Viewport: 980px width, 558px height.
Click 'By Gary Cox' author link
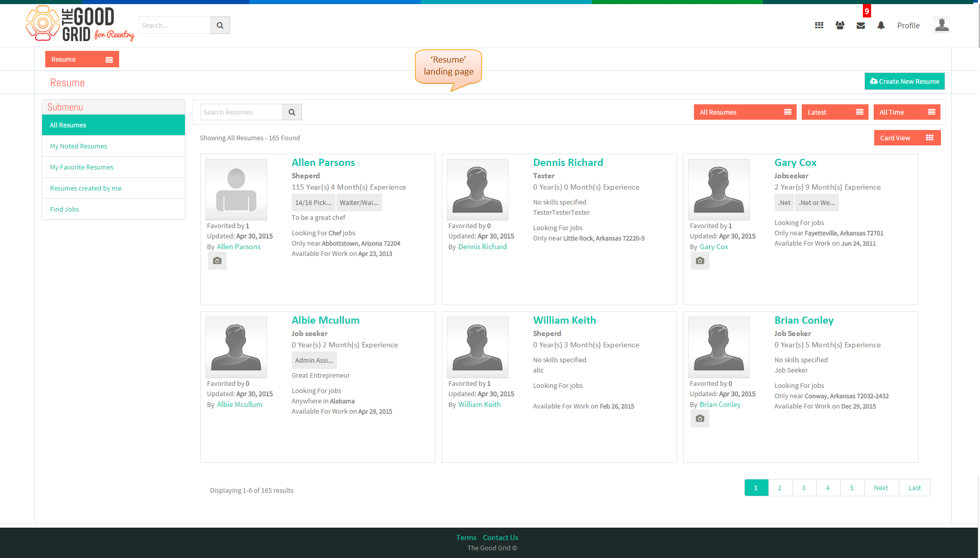point(714,247)
